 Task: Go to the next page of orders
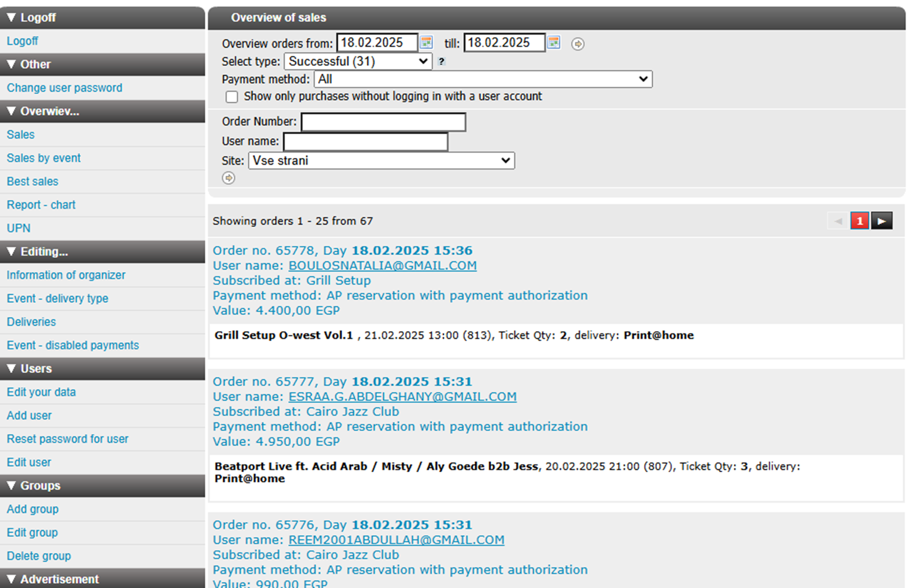(x=882, y=221)
